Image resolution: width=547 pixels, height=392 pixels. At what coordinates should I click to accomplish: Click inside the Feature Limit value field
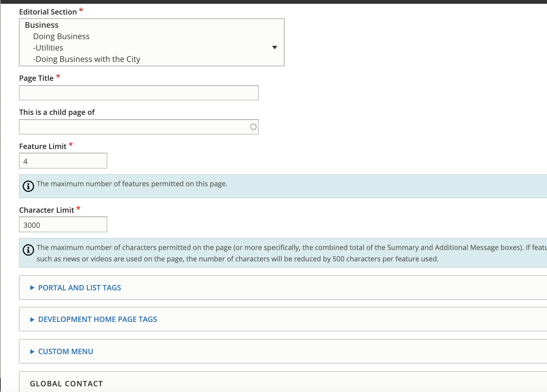click(x=63, y=161)
